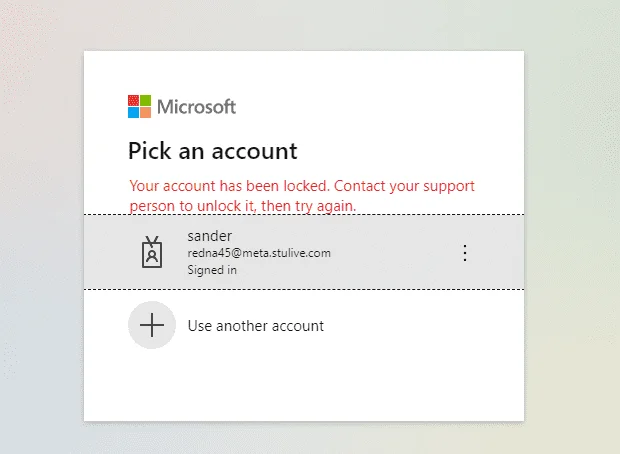Click the red square of Microsoft logo
This screenshot has width=620, height=454.
click(133, 100)
